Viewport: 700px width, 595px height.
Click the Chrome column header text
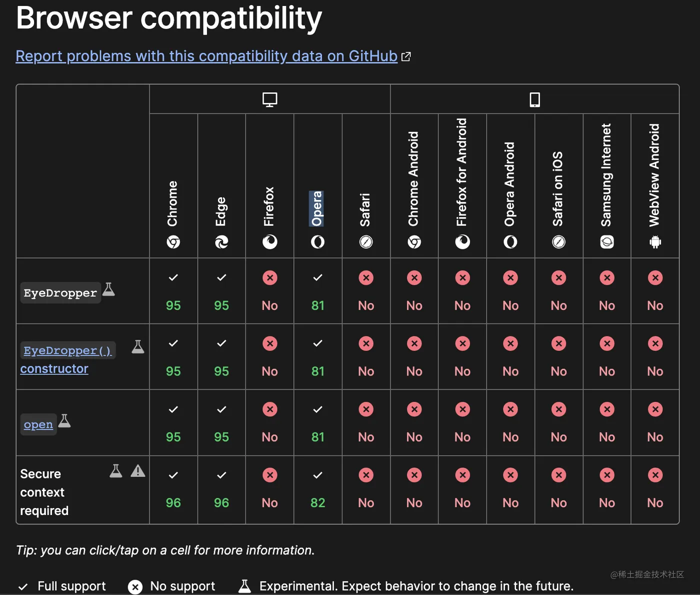172,203
